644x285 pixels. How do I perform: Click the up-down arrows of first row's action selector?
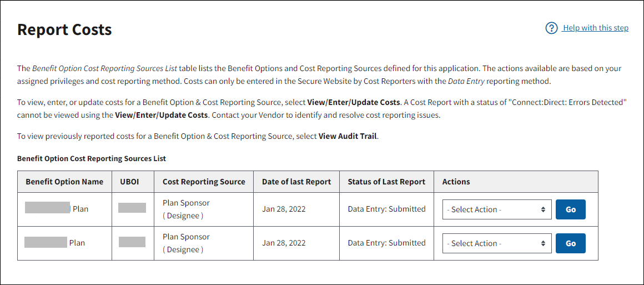coord(543,209)
